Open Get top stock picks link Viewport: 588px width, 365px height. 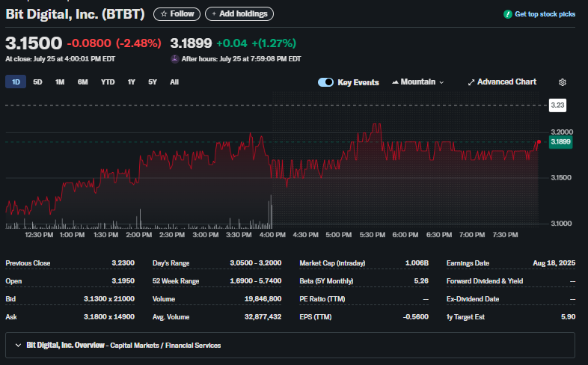(545, 14)
